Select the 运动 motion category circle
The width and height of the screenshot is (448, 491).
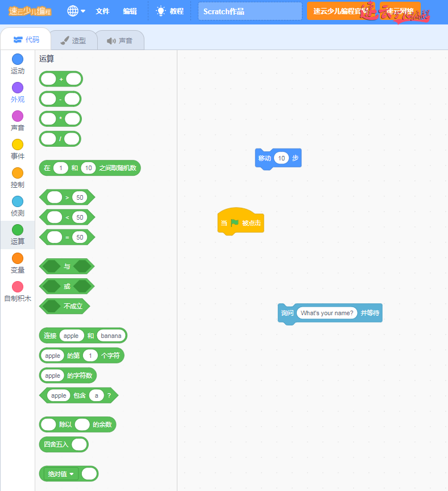coord(18,59)
